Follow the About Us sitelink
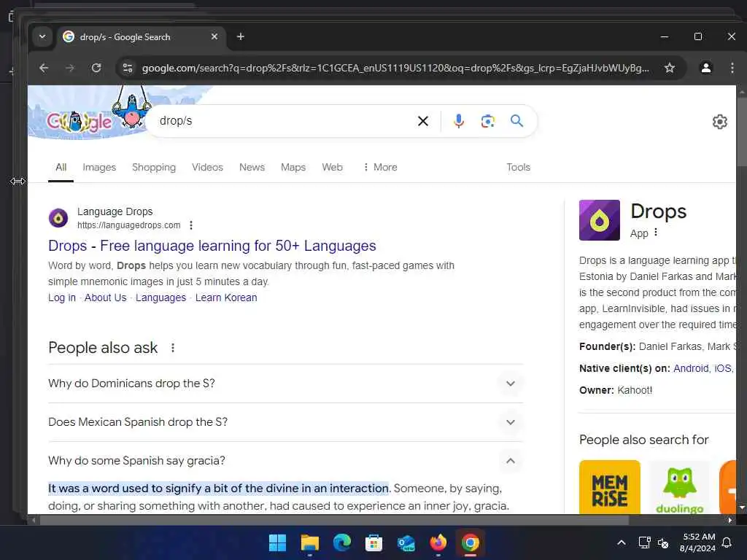This screenshot has height=560, width=747. [105, 297]
